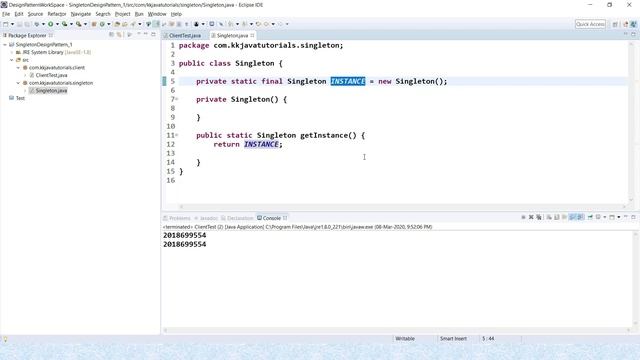Click the External Tools run icon

78,24
